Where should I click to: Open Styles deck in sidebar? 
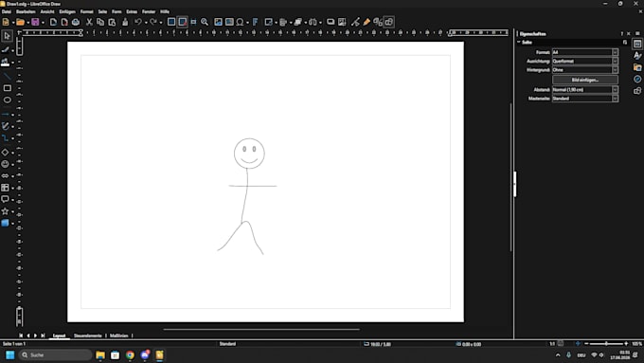point(637,56)
